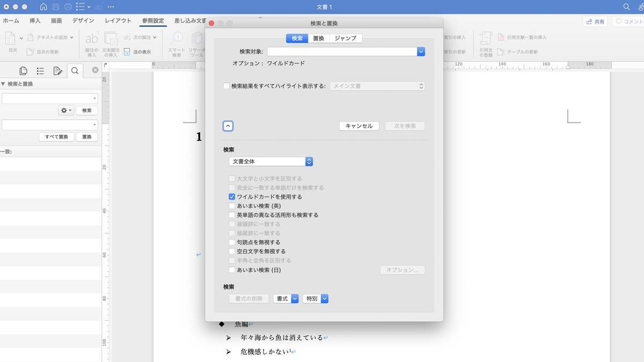Screen dimensions: 644x362
Task: Open the レイアウト ribbon tab
Action: pyautogui.click(x=117, y=20)
